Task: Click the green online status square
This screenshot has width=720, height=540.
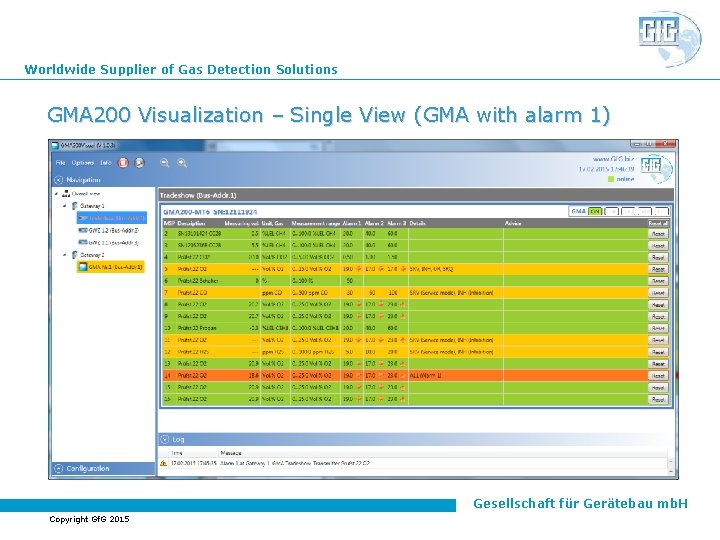Action: [611, 179]
